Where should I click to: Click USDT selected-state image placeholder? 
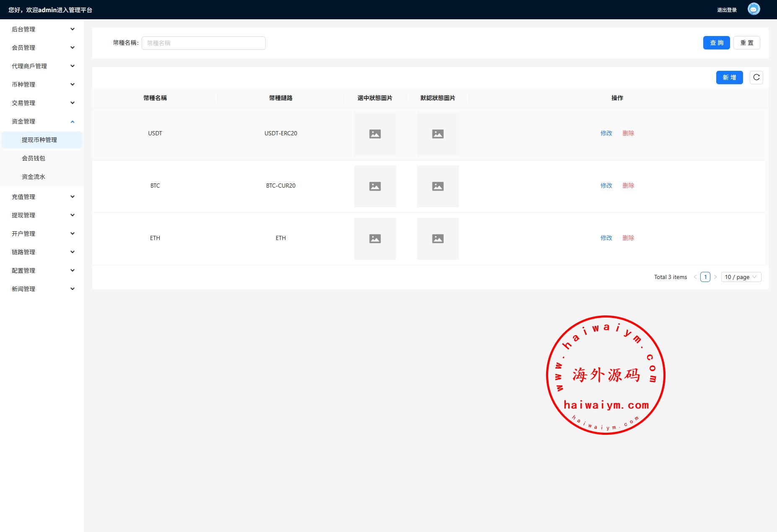point(375,134)
